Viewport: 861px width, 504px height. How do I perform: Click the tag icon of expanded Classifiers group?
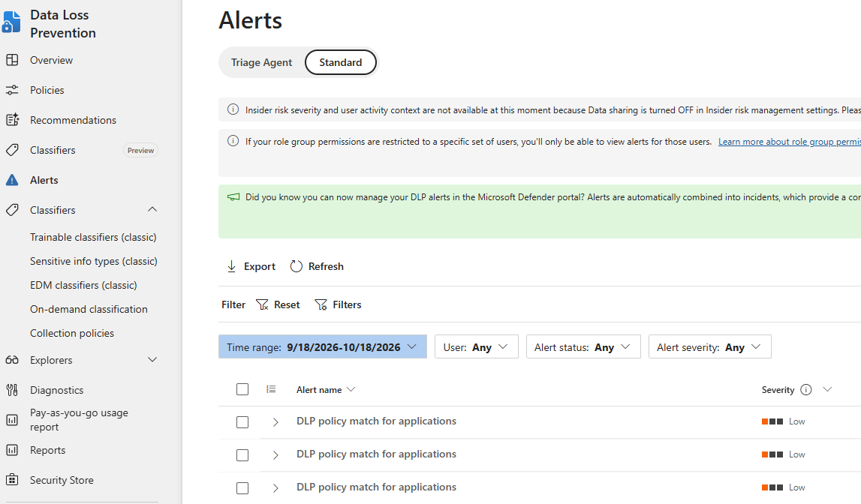coord(12,210)
